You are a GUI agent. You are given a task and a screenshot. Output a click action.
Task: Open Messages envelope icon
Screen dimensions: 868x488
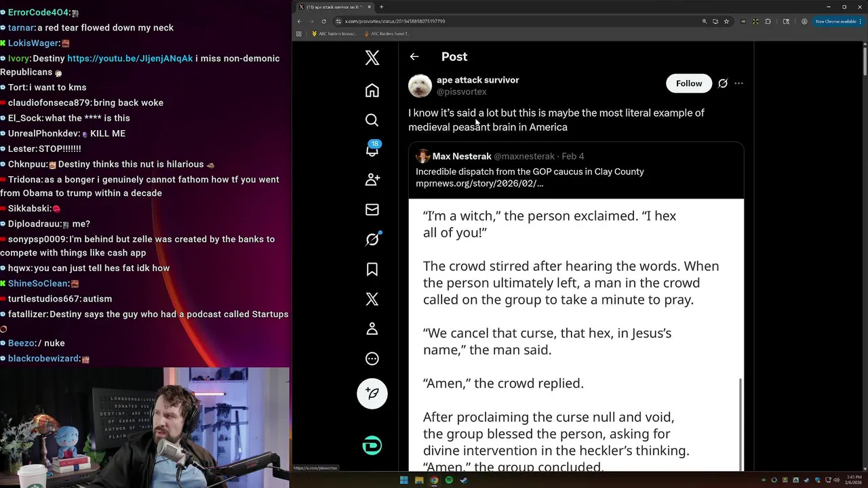coord(372,209)
